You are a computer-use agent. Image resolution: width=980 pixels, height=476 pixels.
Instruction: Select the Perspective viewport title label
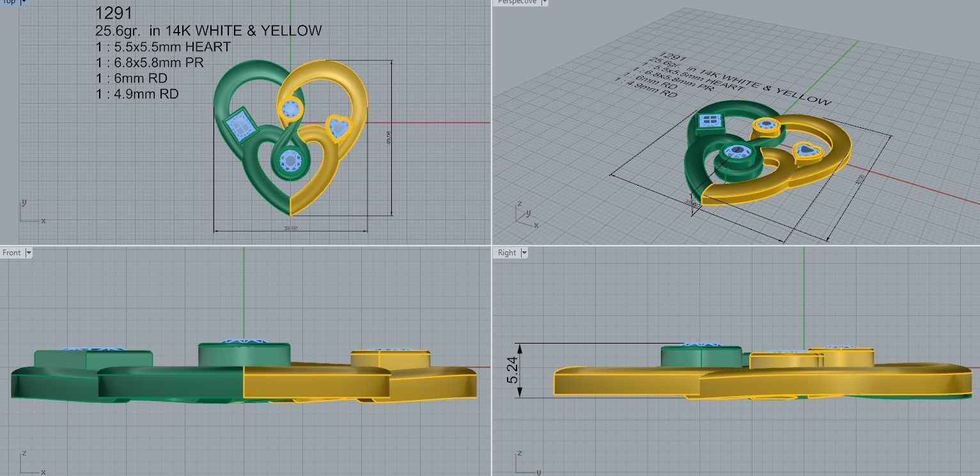click(517, 3)
